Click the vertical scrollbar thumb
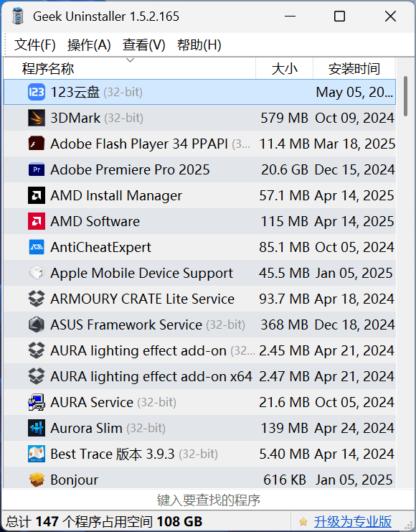This screenshot has width=416, height=532. pos(405,97)
